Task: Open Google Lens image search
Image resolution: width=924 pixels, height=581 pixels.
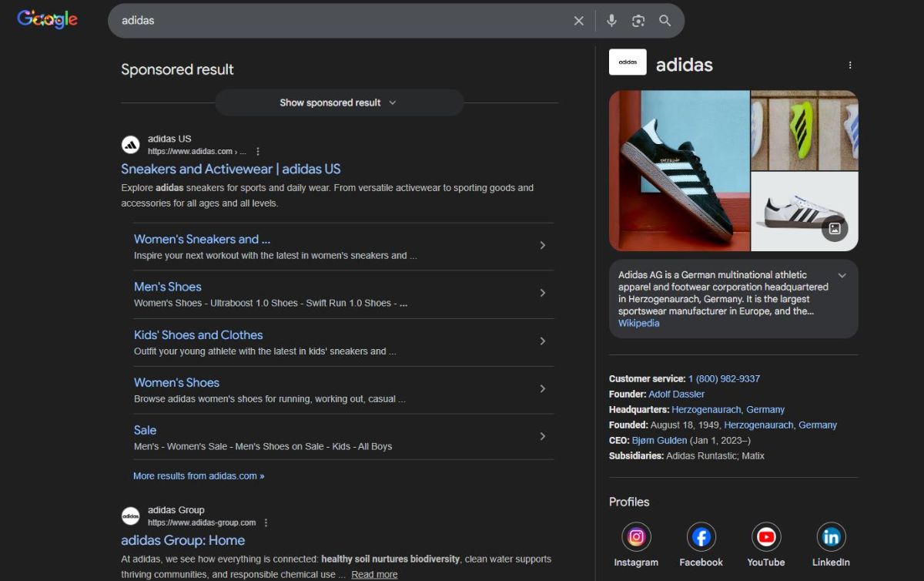Action: coord(638,21)
